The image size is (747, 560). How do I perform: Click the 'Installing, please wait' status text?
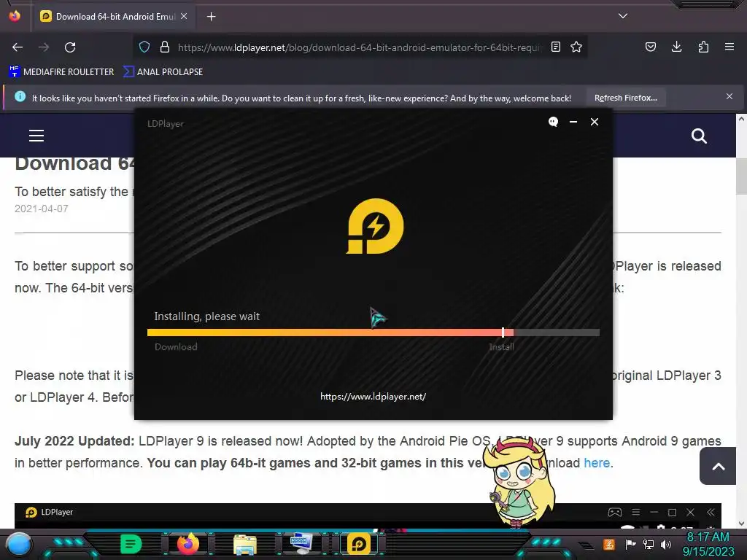tap(206, 316)
